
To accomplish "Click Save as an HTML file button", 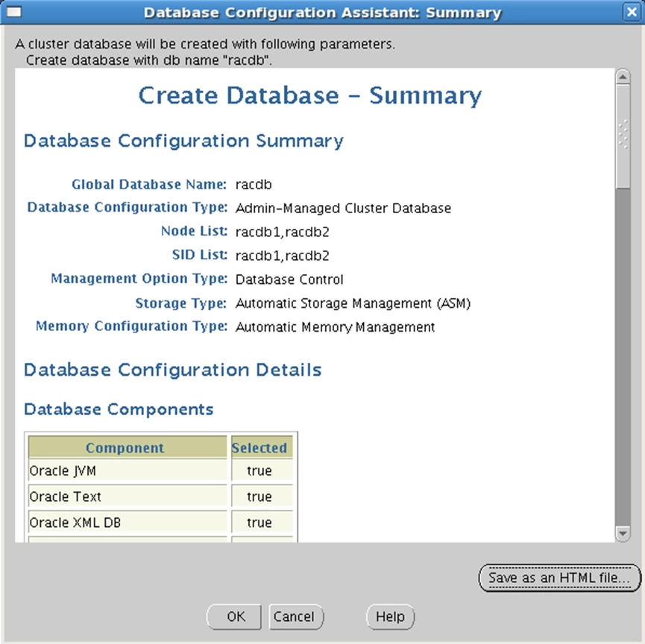I will click(x=559, y=578).
